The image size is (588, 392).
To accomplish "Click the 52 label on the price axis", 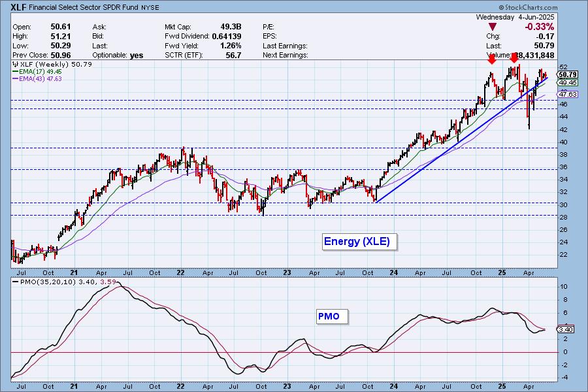I will click(x=563, y=67).
